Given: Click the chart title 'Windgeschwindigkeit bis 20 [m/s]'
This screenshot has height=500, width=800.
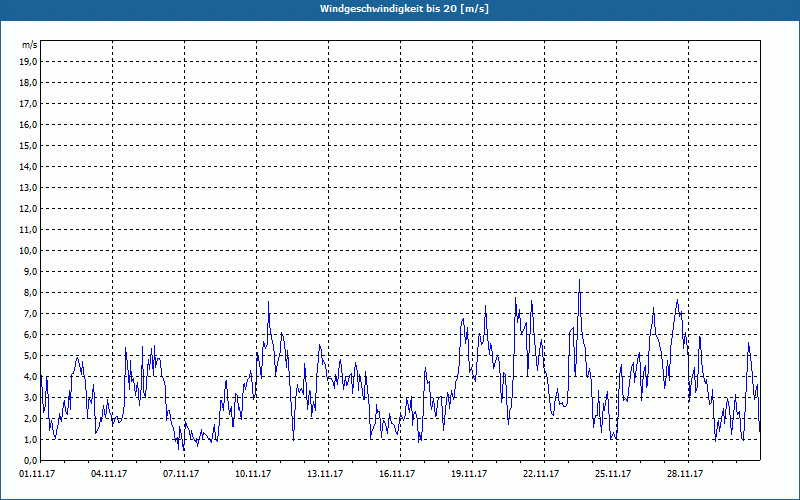Looking at the screenshot, I should click(404, 9).
